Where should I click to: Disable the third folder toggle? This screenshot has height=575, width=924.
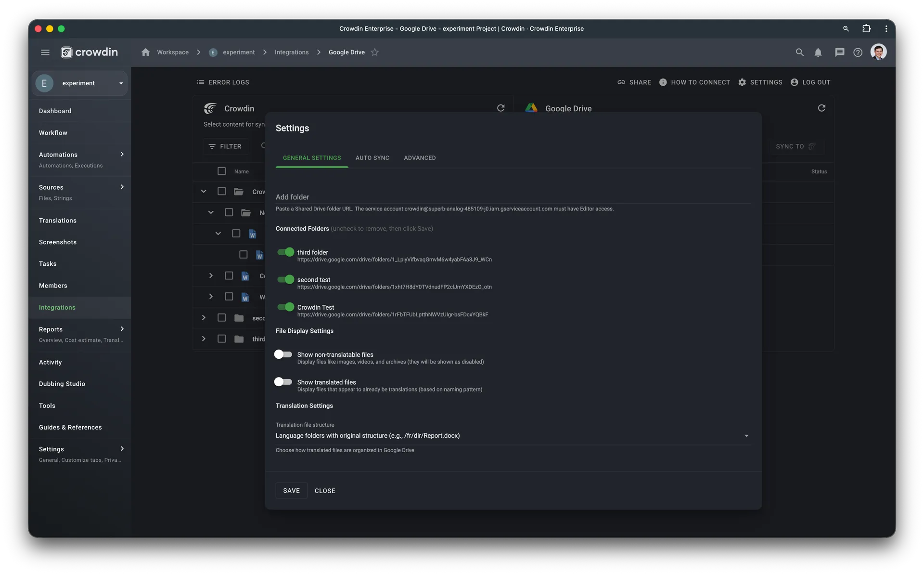(285, 252)
